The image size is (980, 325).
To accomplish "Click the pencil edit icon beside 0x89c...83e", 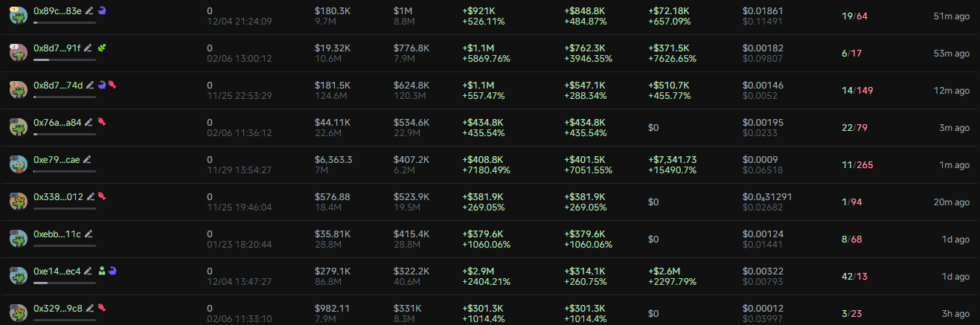I will pos(89,10).
